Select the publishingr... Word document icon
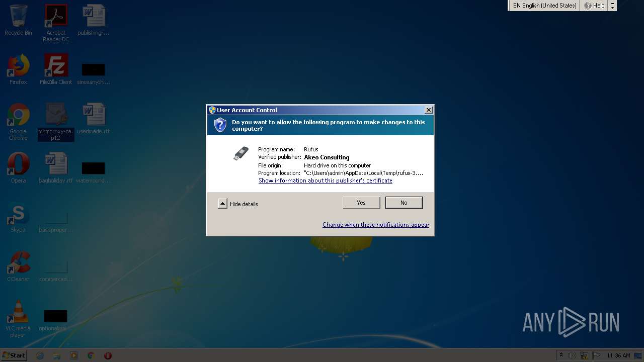 tap(94, 20)
